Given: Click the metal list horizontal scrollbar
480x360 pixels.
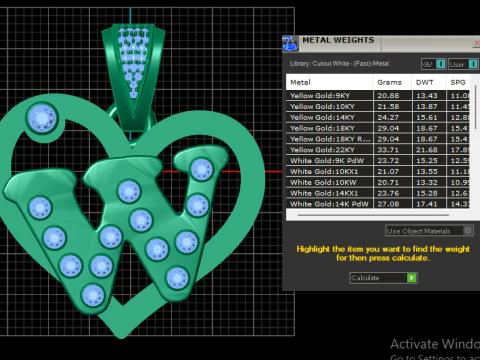Looking at the screenshot, I should tap(373, 215).
